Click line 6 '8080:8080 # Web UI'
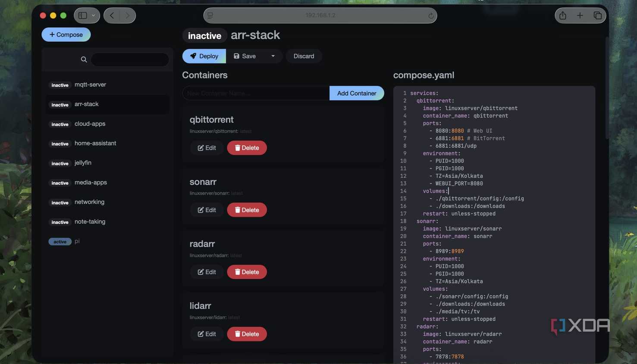 click(464, 131)
